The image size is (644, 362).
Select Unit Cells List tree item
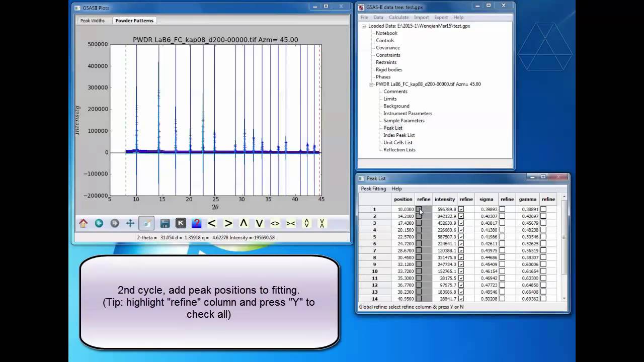click(398, 143)
